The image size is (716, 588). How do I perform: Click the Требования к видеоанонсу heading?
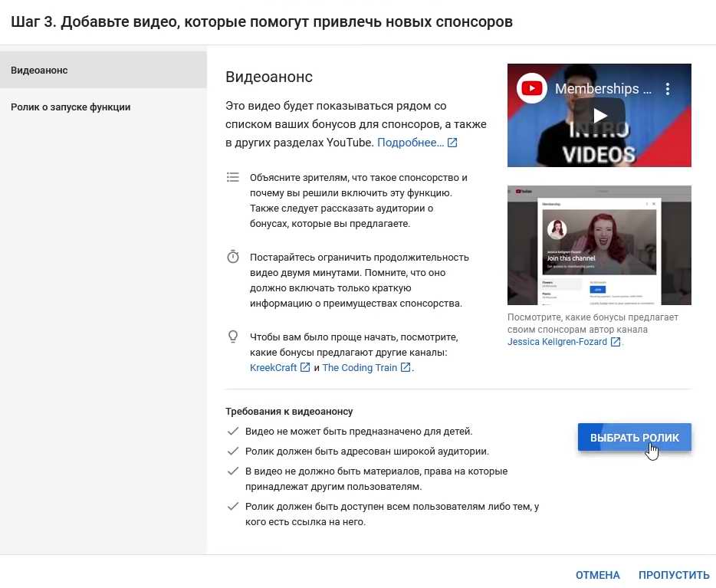click(x=289, y=412)
